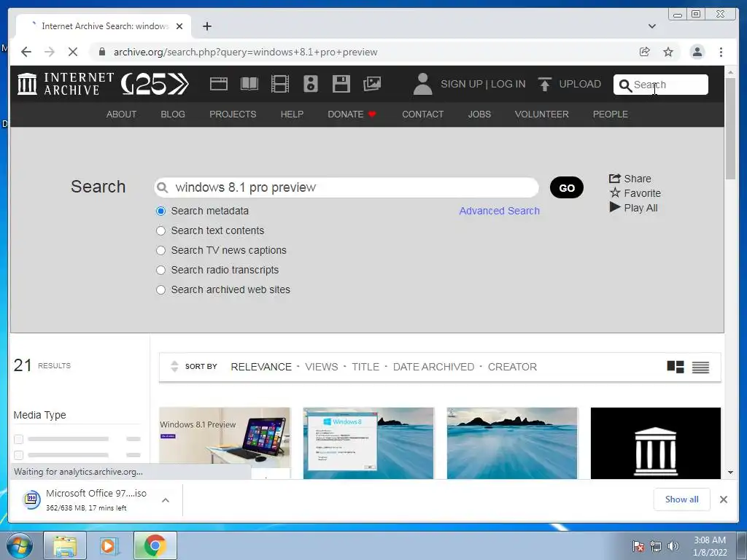The height and width of the screenshot is (560, 747).
Task: Open tab search dropdown arrow
Action: 651,26
